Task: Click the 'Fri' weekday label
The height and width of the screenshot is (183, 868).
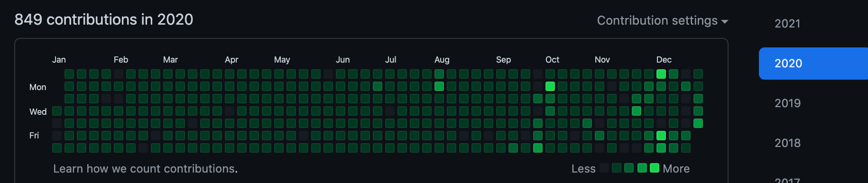Action: pos(34,136)
